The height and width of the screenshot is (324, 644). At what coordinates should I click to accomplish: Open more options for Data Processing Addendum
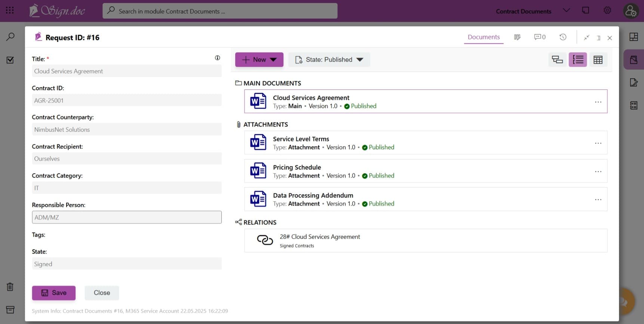coord(598,199)
